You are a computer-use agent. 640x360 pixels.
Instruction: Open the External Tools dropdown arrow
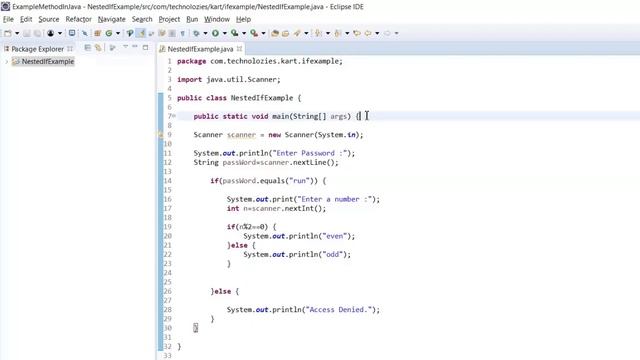coord(263,33)
